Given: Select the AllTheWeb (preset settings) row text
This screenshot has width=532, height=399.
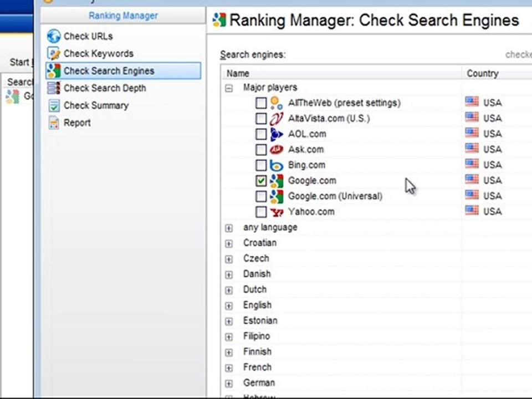Looking at the screenshot, I should (x=344, y=103).
